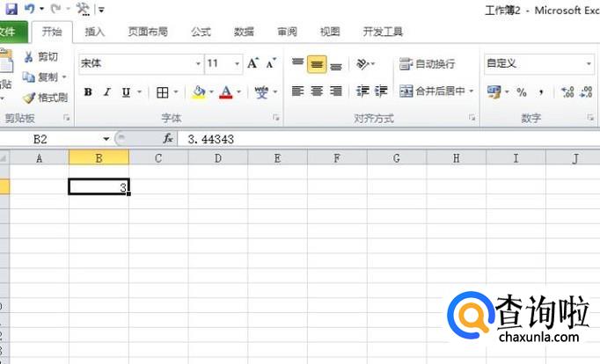Open the 公式 ribbon tab
Image resolution: width=600 pixels, height=364 pixels.
[x=201, y=32]
